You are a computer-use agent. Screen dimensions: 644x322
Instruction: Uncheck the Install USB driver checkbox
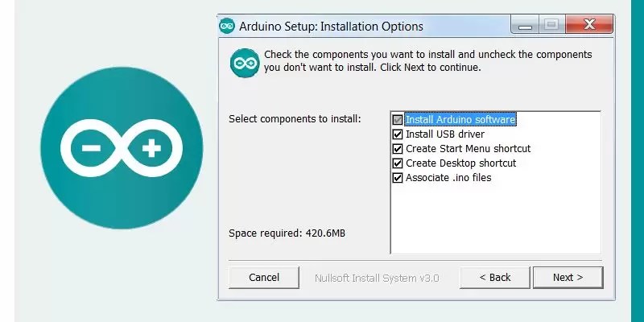pyautogui.click(x=397, y=134)
